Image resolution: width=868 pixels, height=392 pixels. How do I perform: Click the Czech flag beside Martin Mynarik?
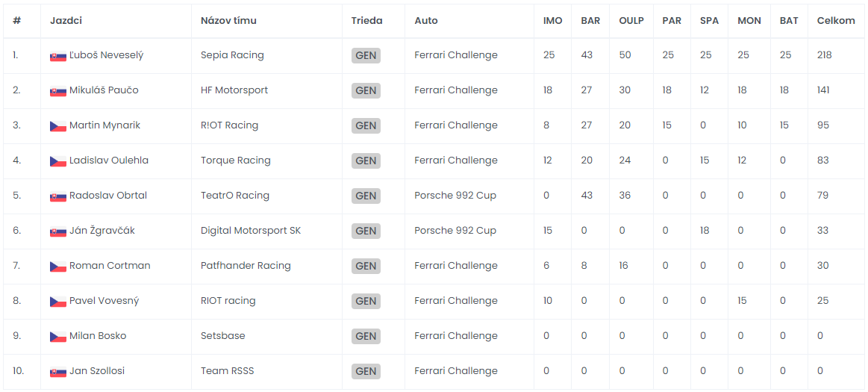click(58, 125)
